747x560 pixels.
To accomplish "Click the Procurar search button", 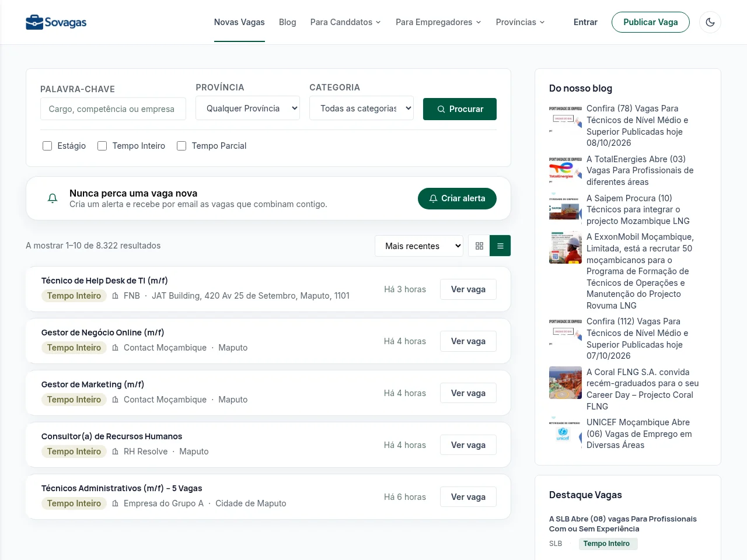I will [x=460, y=109].
